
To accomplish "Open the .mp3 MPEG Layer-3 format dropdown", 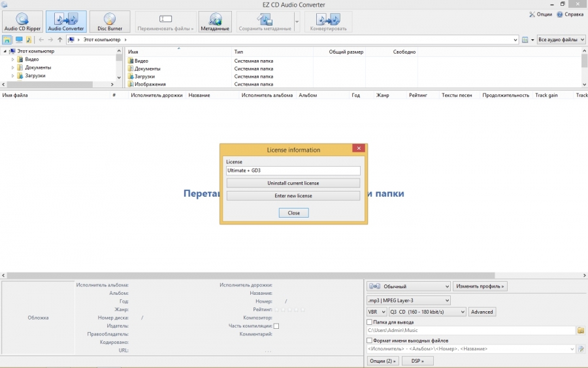I will click(408, 300).
